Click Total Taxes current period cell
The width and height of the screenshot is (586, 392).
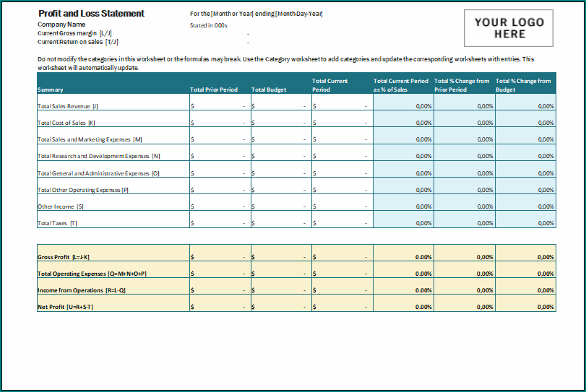pyautogui.click(x=342, y=219)
